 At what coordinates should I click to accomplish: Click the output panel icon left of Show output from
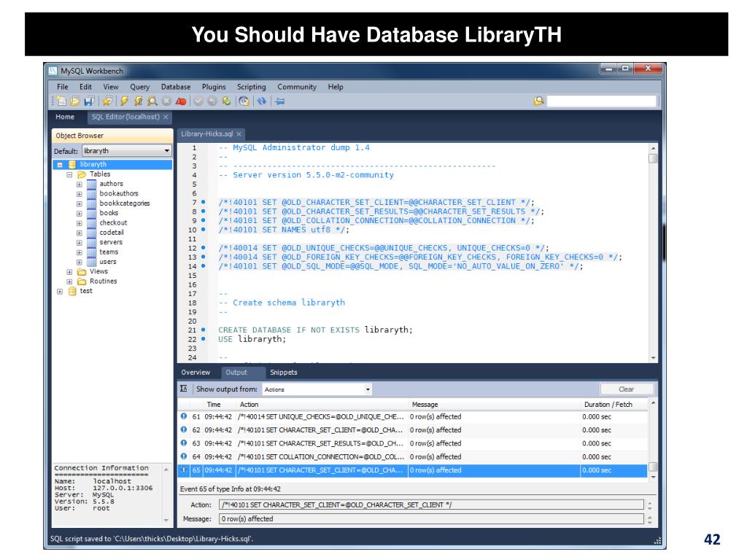[184, 389]
